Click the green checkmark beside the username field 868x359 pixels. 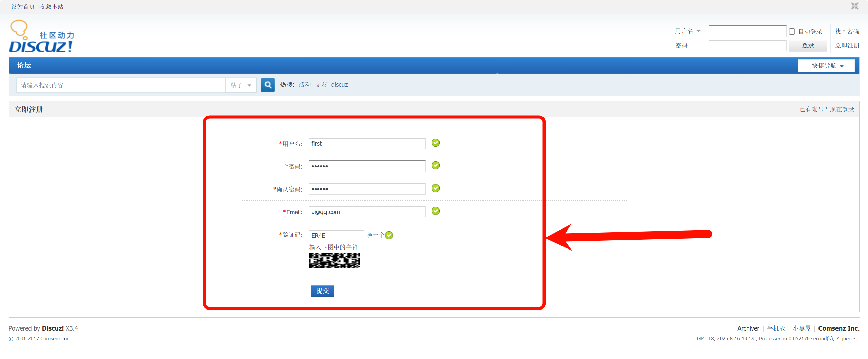tap(435, 143)
